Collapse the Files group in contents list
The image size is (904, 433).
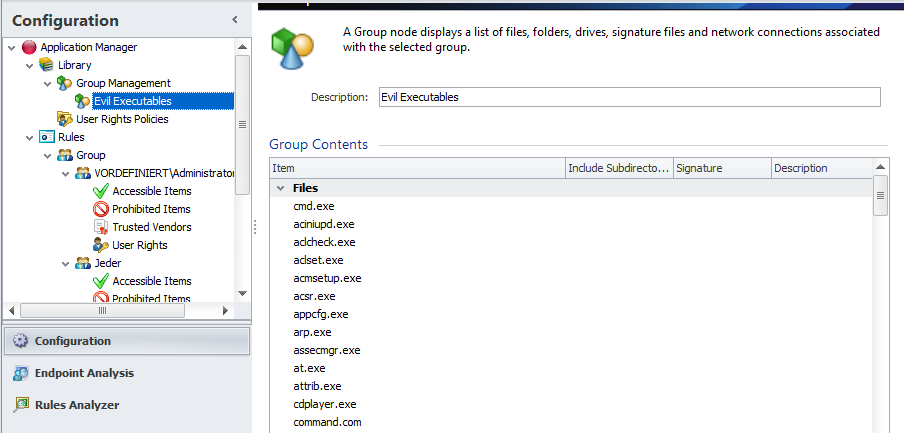coord(278,188)
